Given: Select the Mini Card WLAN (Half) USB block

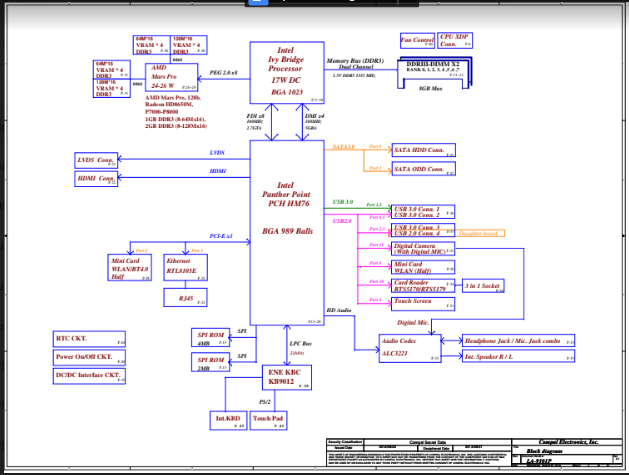Looking at the screenshot, I should (x=423, y=267).
